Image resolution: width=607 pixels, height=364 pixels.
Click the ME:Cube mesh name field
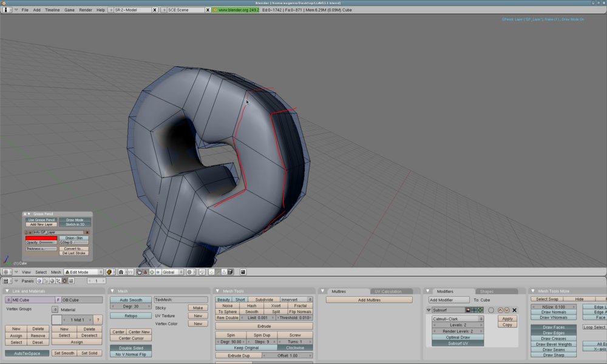point(33,300)
